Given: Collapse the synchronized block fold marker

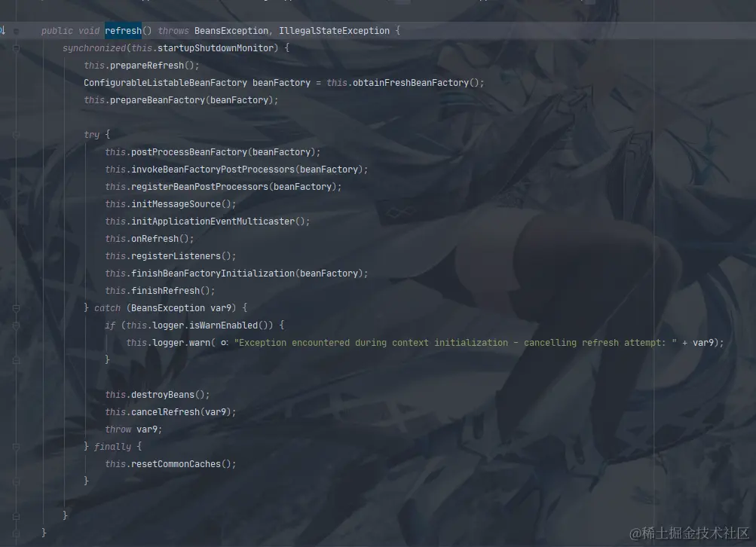Looking at the screenshot, I should point(16,48).
